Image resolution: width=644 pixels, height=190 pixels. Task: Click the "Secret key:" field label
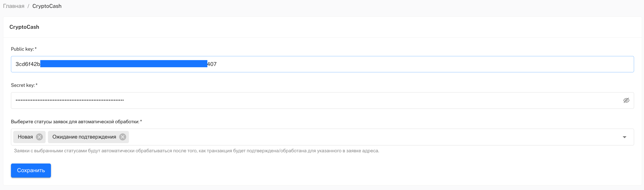point(23,85)
